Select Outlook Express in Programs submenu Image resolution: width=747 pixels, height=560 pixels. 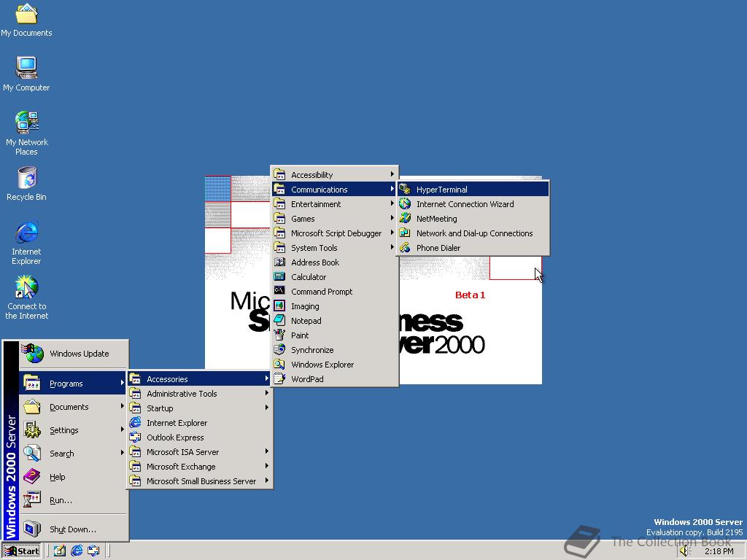point(200,437)
